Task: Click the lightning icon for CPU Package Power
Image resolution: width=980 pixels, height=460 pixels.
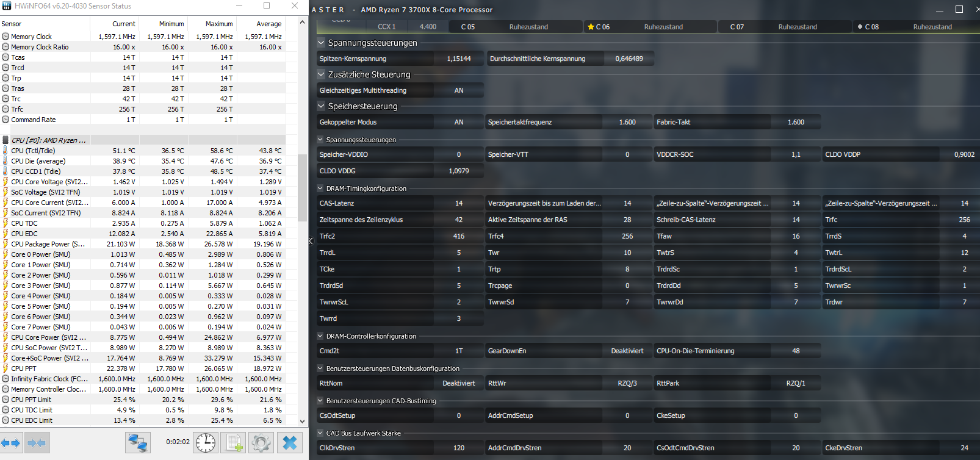Action: tap(5, 244)
